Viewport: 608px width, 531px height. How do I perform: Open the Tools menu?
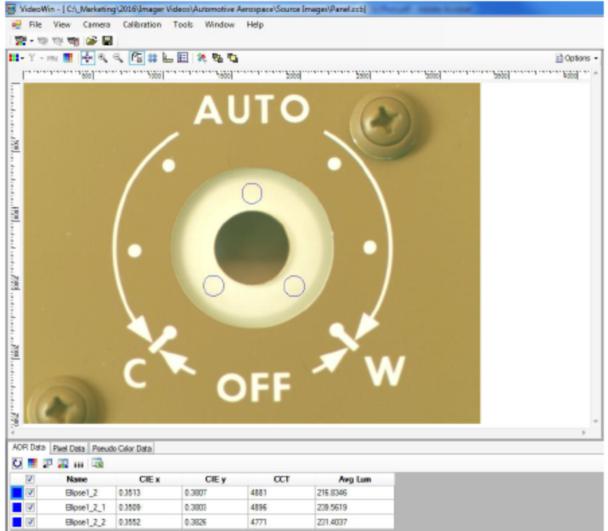click(x=183, y=24)
